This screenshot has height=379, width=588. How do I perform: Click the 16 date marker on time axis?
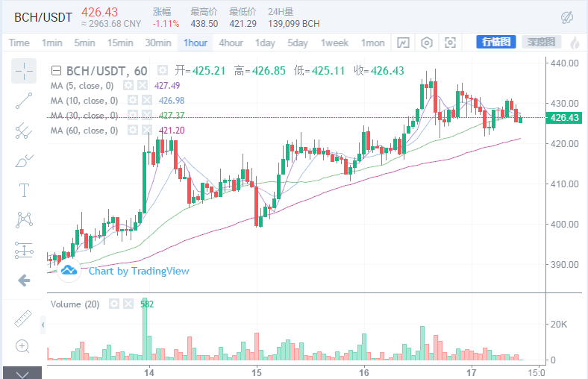click(x=363, y=372)
